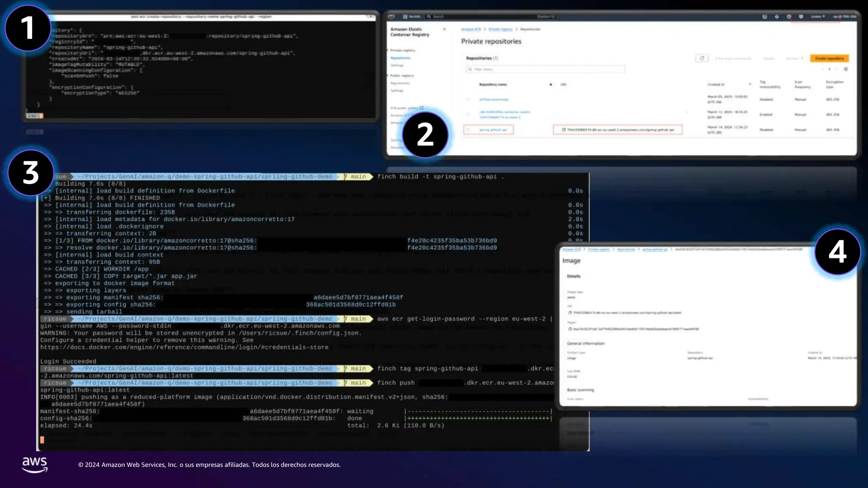Select the spring-github-api repository radio button
This screenshot has width=868, height=488.
pos(468,130)
